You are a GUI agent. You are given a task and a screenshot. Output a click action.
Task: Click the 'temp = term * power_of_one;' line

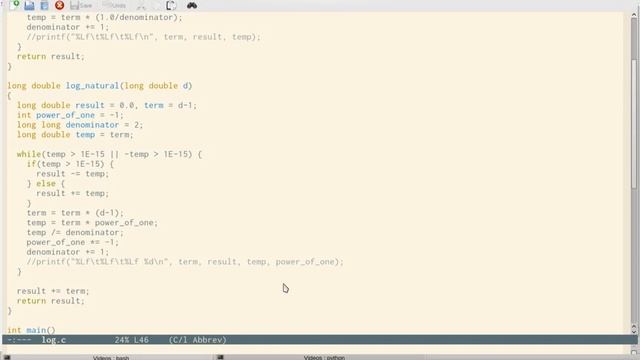pyautogui.click(x=92, y=223)
